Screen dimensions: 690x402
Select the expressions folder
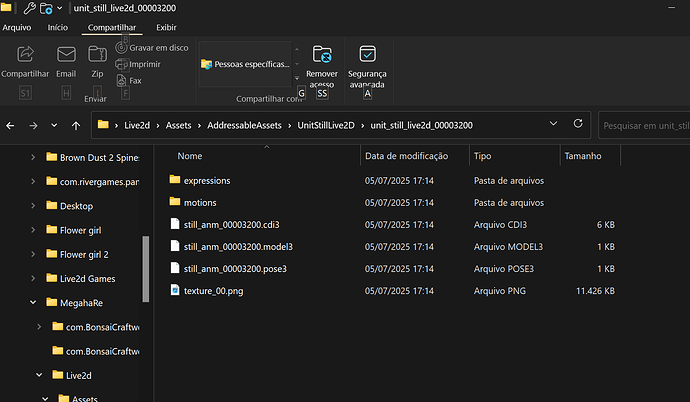pos(207,181)
